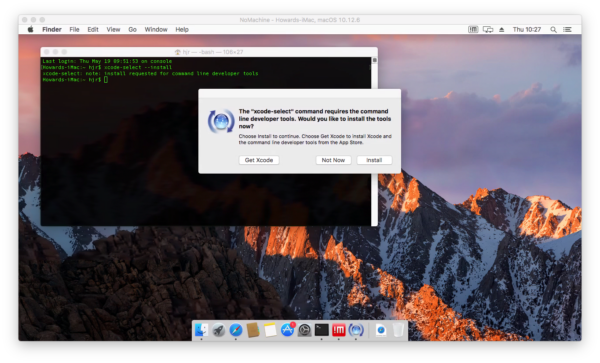Image resolution: width=600 pixels, height=363 pixels.
Task: Close the NoMachine window
Action: point(25,20)
